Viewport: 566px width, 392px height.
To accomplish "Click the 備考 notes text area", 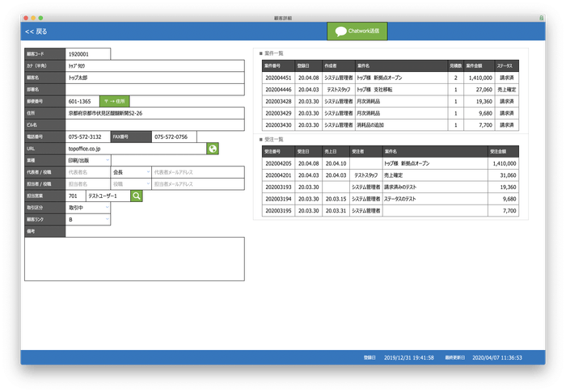I will coord(134,259).
